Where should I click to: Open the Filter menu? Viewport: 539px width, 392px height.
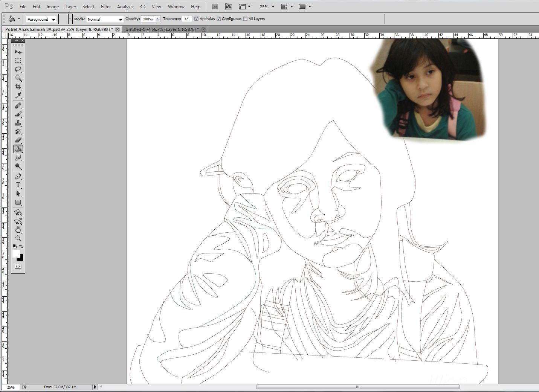[x=106, y=6]
